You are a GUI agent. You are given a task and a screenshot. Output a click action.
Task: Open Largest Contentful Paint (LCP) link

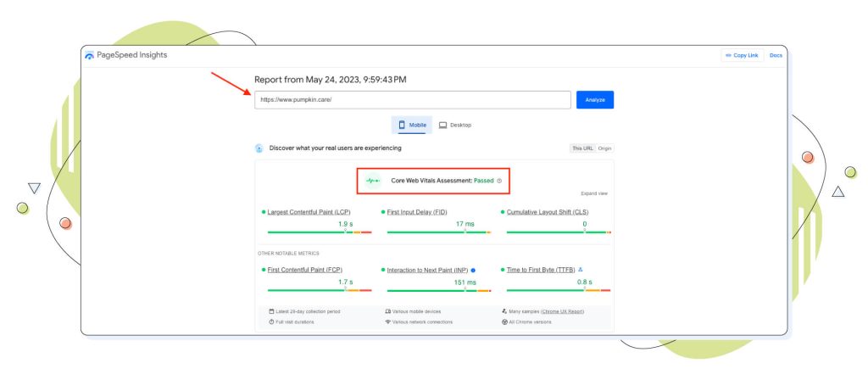point(309,212)
